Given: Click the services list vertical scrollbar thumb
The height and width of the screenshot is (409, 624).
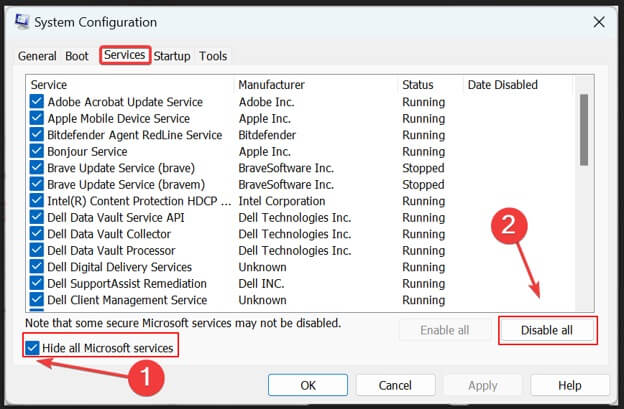Looking at the screenshot, I should (584, 130).
